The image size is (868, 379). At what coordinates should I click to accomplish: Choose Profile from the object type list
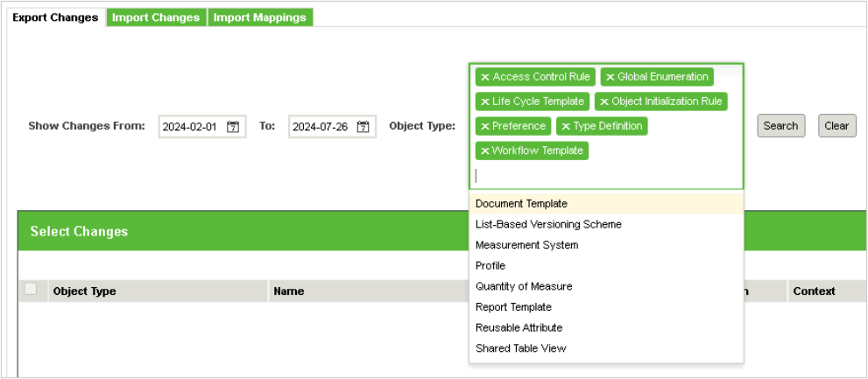tap(606, 265)
